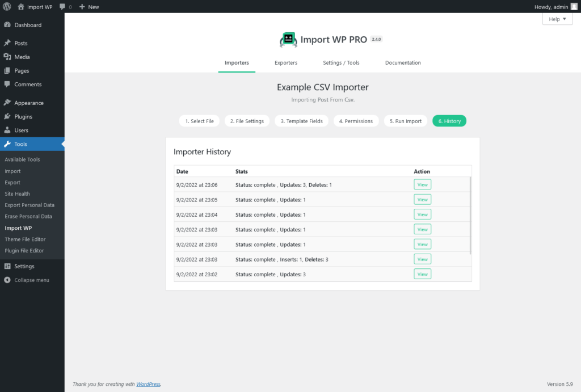Image resolution: width=581 pixels, height=392 pixels.
Task: Open the Import WP site home icon
Action: coord(21,7)
